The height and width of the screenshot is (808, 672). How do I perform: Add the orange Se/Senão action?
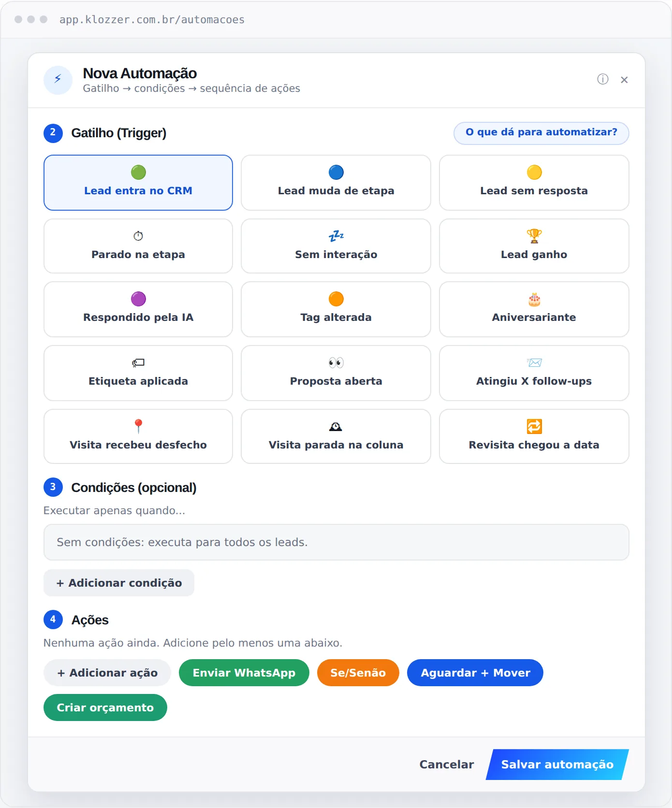coord(358,673)
